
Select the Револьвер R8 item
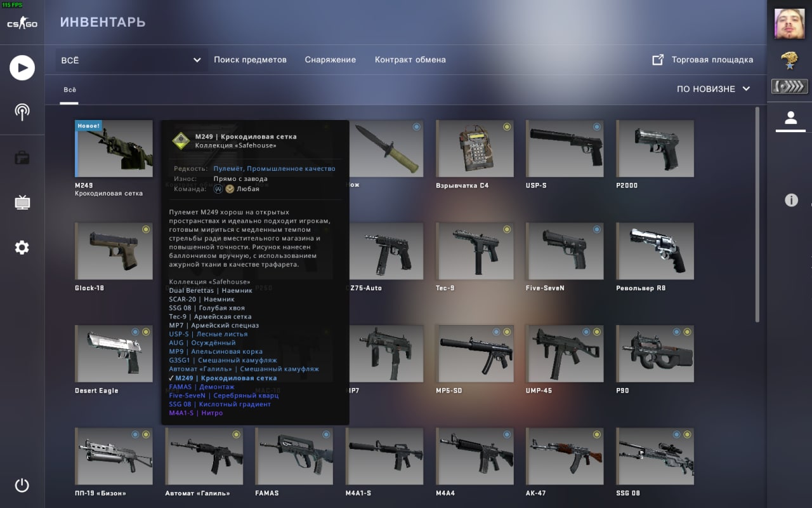click(655, 251)
